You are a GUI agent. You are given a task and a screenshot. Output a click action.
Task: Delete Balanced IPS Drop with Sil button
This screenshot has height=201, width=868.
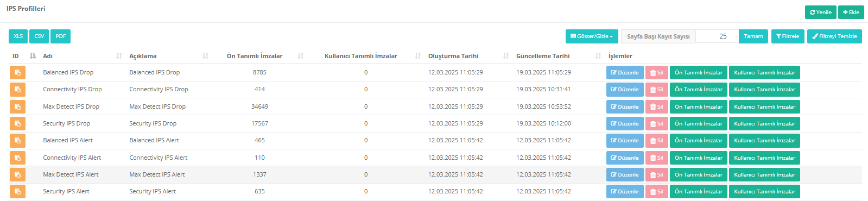click(x=657, y=73)
